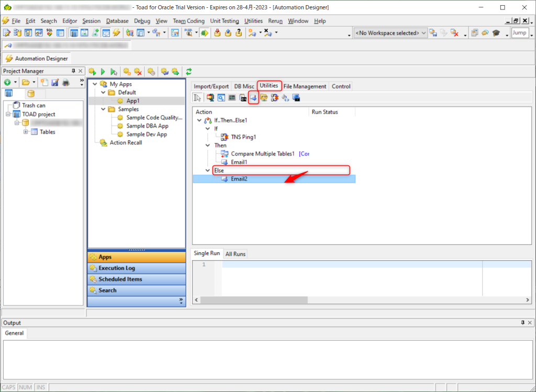Click the Jump search input field

tap(520, 33)
